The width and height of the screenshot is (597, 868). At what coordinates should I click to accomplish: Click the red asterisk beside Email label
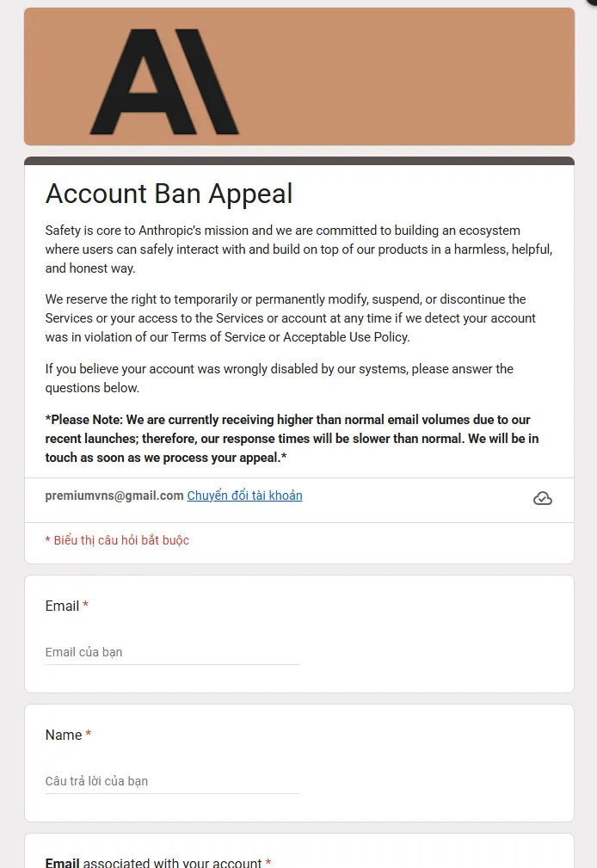click(x=86, y=606)
